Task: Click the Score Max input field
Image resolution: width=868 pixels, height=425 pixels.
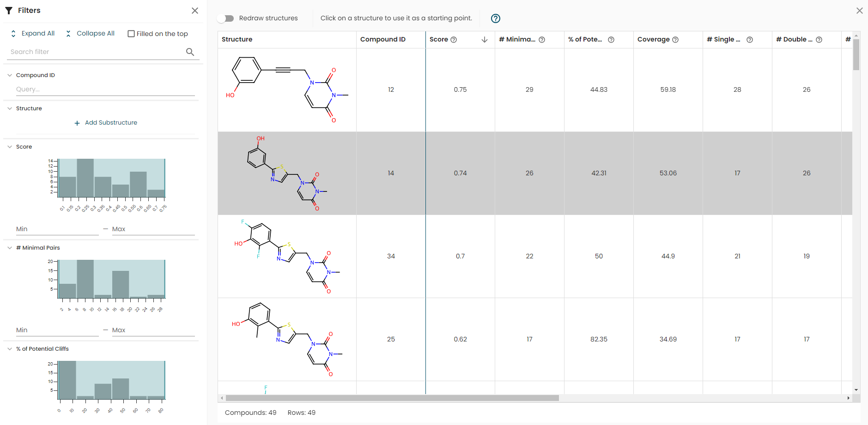Action: click(x=153, y=229)
